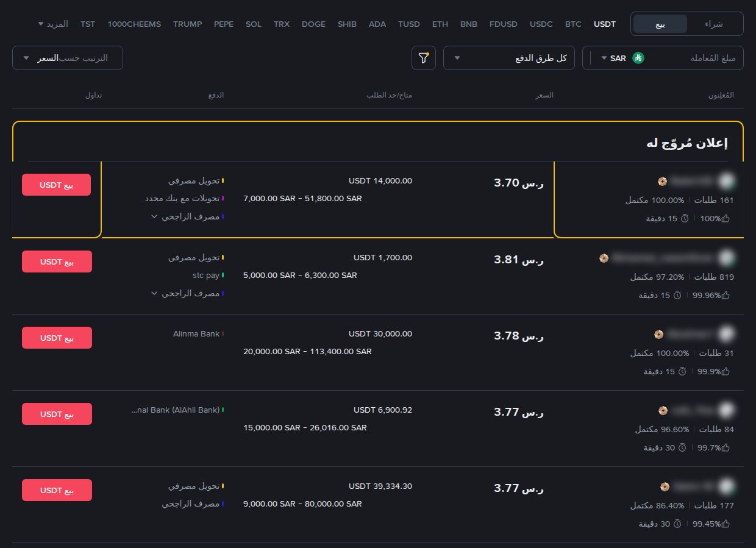The image size is (756, 548).
Task: Click clock icon in the 3.81 price row
Action: tap(677, 295)
